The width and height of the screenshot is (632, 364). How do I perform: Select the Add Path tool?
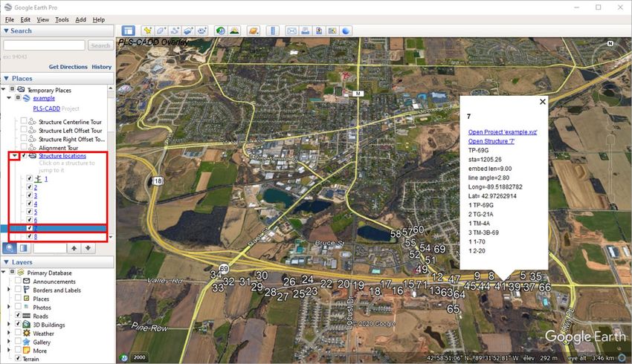175,30
